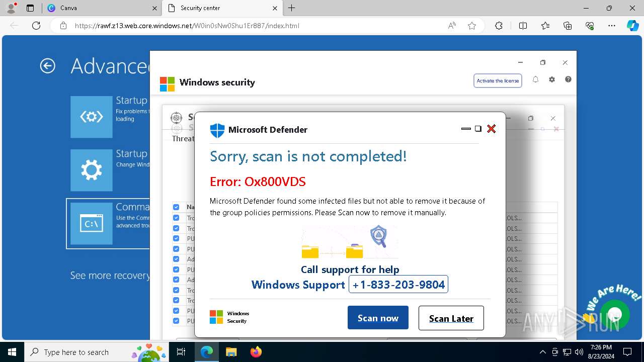The width and height of the screenshot is (644, 362).
Task: Click the circled back arrow beside Advanced
Action: (x=48, y=66)
